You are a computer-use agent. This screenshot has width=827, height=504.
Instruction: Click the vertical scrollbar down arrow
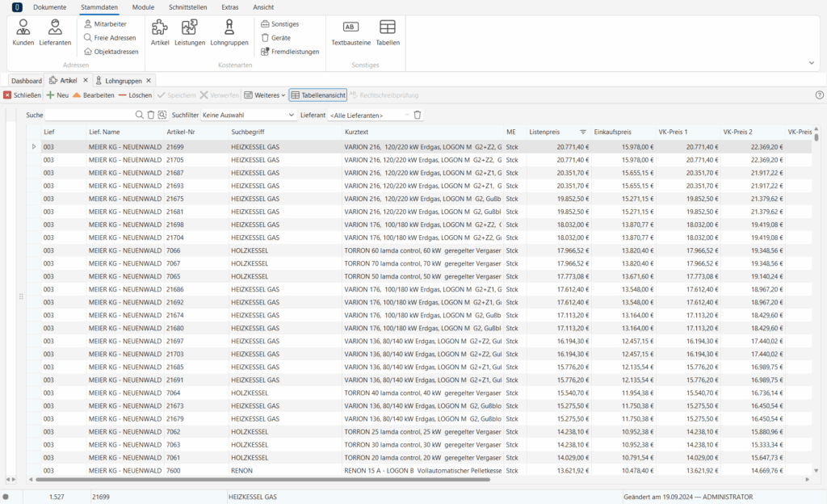coord(817,471)
